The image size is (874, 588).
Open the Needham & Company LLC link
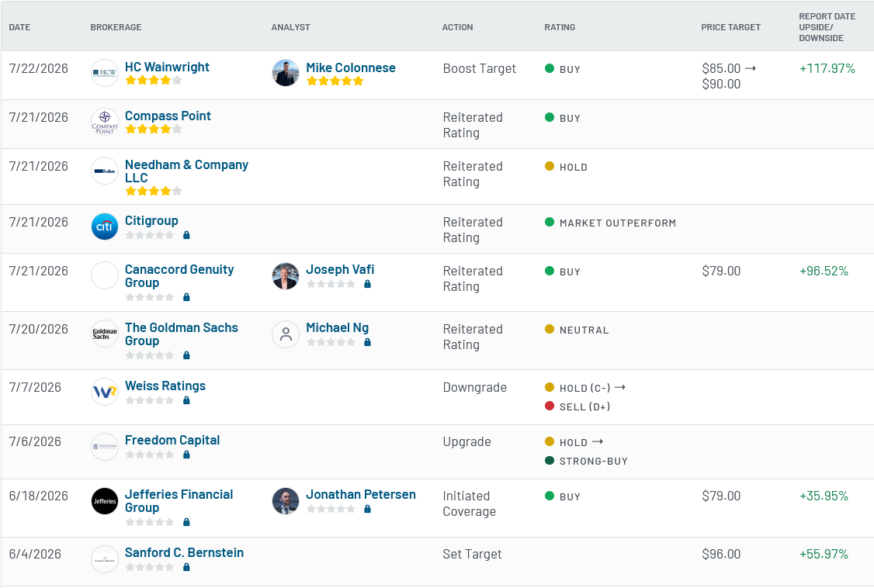187,171
